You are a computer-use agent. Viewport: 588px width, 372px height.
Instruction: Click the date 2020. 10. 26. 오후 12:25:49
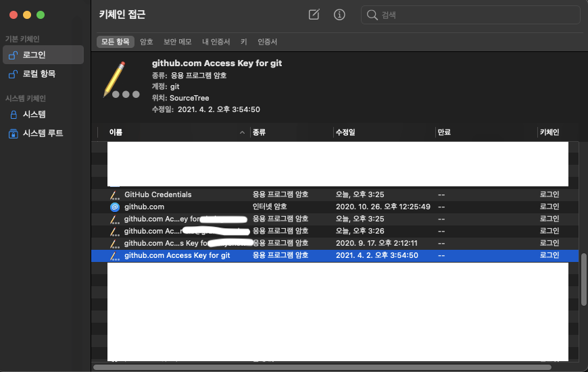(x=383, y=207)
